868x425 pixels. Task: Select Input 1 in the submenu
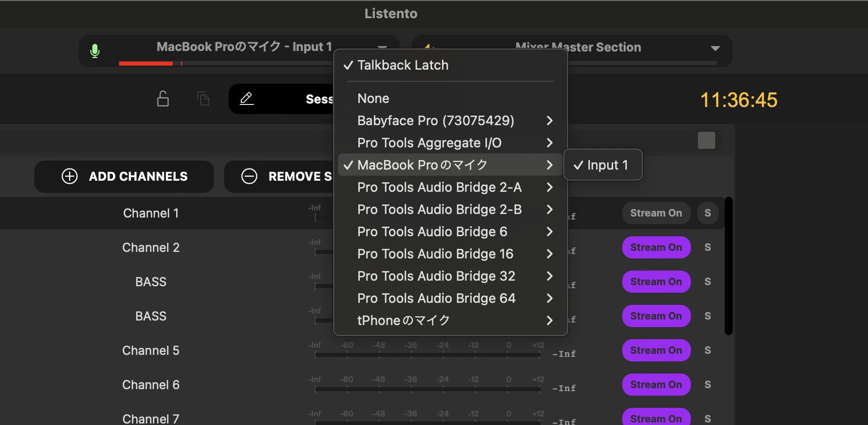pos(603,165)
